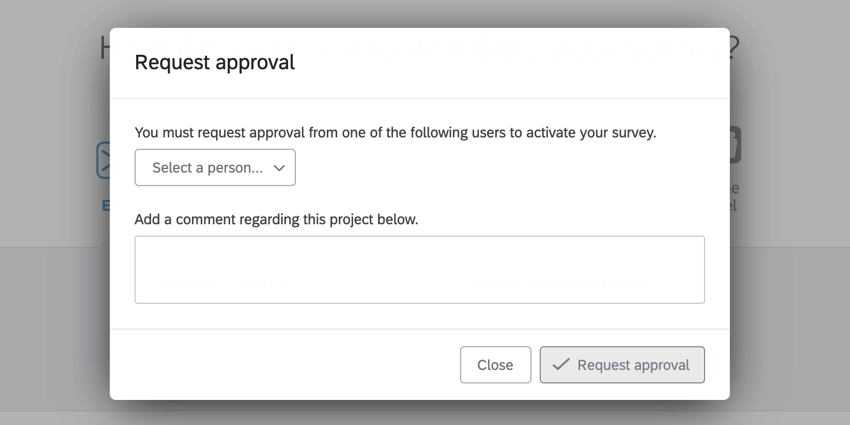Screen dimensions: 850x425
Task: Click the cut-off label text at right edge
Action: tap(734, 197)
